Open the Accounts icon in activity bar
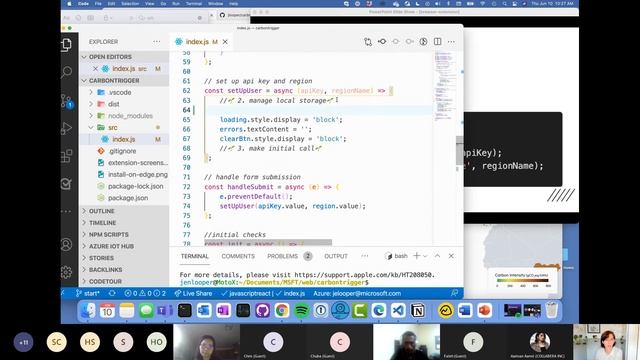This screenshot has width=640, height=360. [x=67, y=244]
